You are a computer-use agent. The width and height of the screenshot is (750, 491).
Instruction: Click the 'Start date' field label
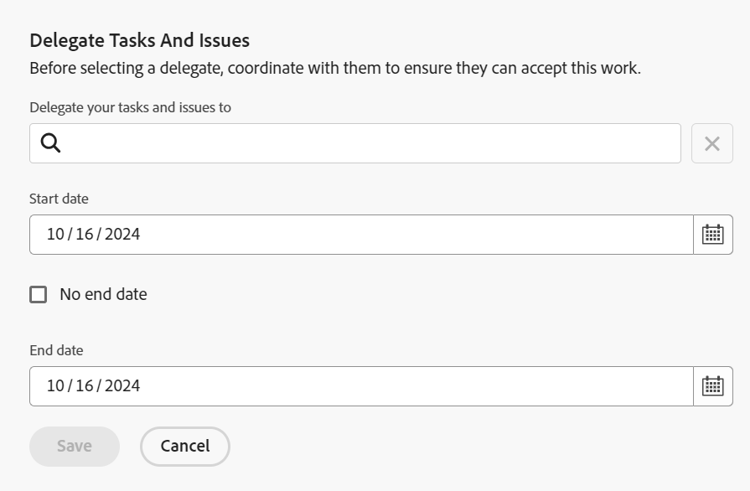click(x=59, y=199)
